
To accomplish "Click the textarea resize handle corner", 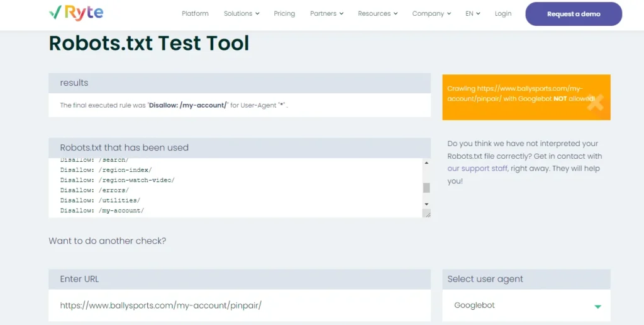I will tap(427, 214).
